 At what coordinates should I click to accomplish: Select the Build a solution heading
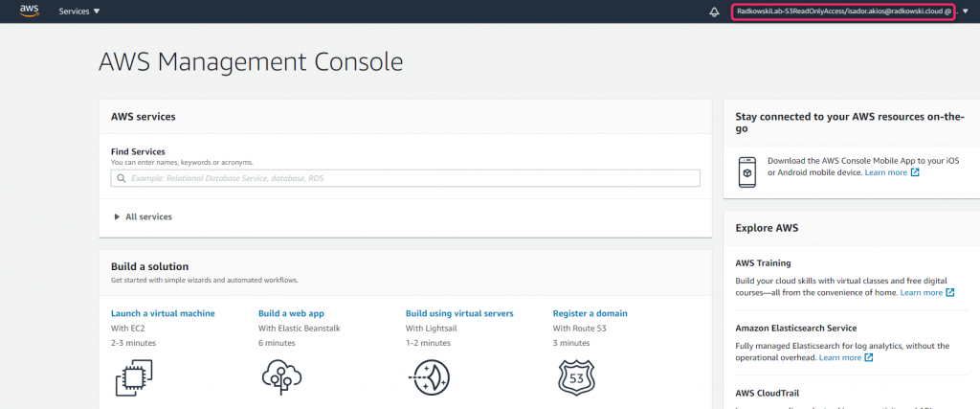(x=149, y=266)
